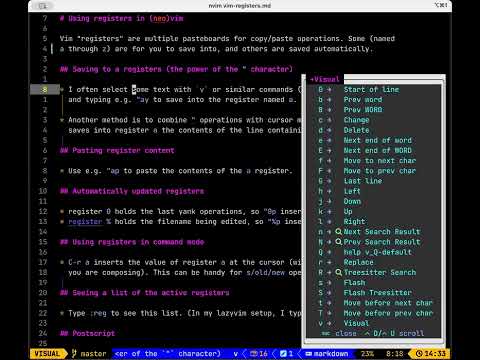Select the Next Search Result entry
Screen dimensions: 480x360
(x=382, y=232)
